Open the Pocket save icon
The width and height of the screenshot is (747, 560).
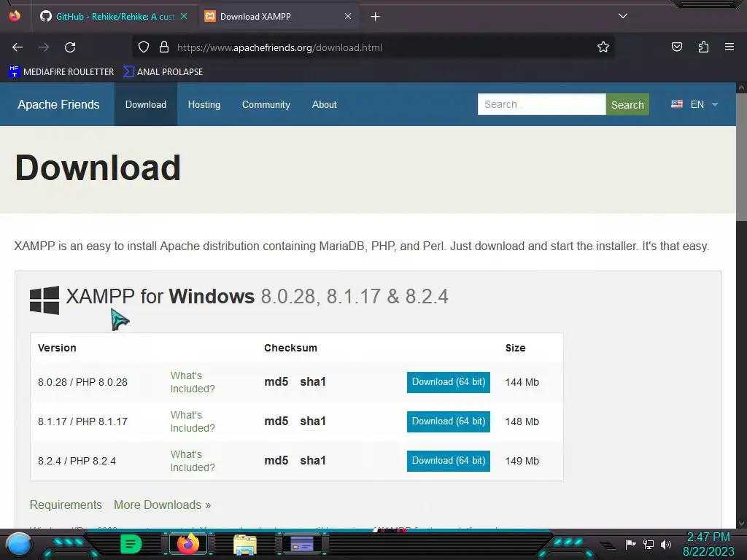[x=676, y=47]
